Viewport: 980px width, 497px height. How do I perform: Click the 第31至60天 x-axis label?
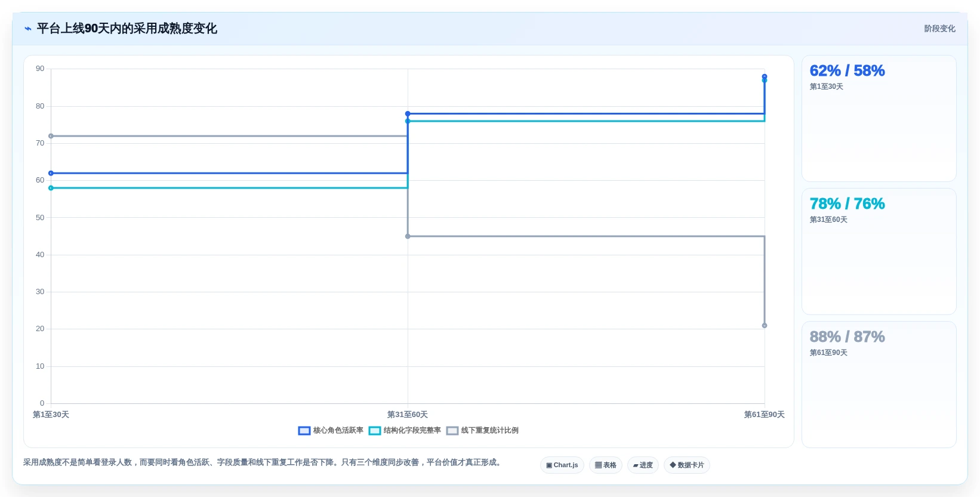[408, 415]
